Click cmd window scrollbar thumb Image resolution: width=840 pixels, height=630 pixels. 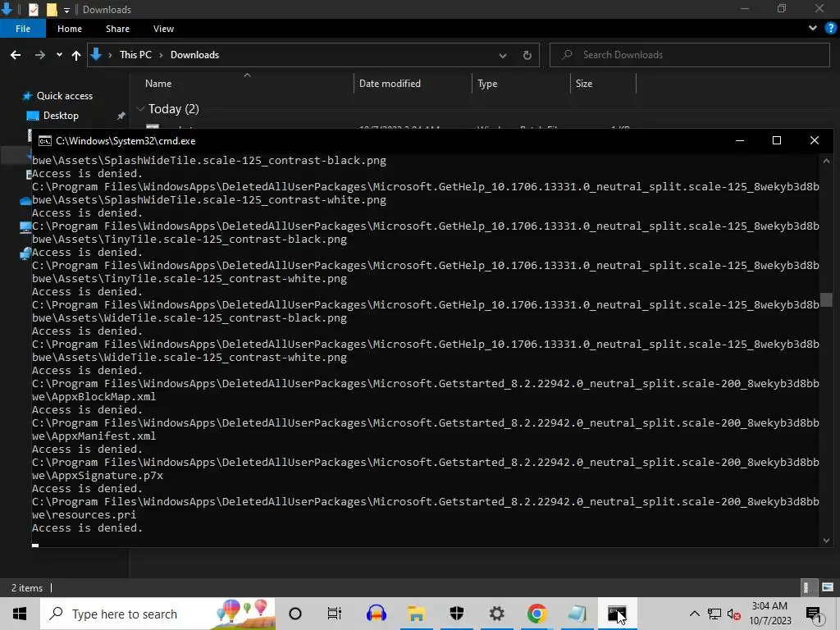point(826,299)
